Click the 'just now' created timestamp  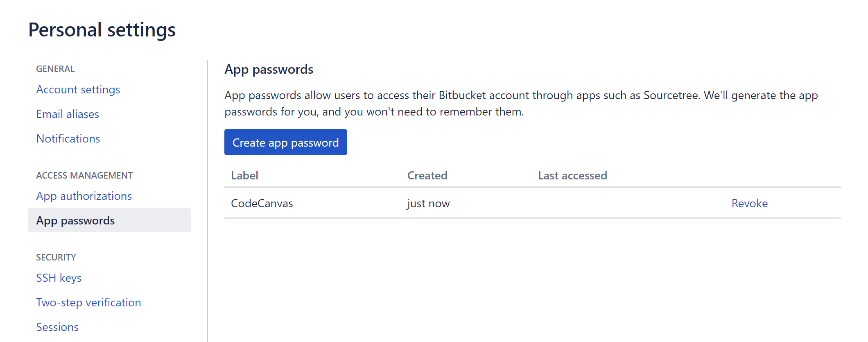pos(428,203)
